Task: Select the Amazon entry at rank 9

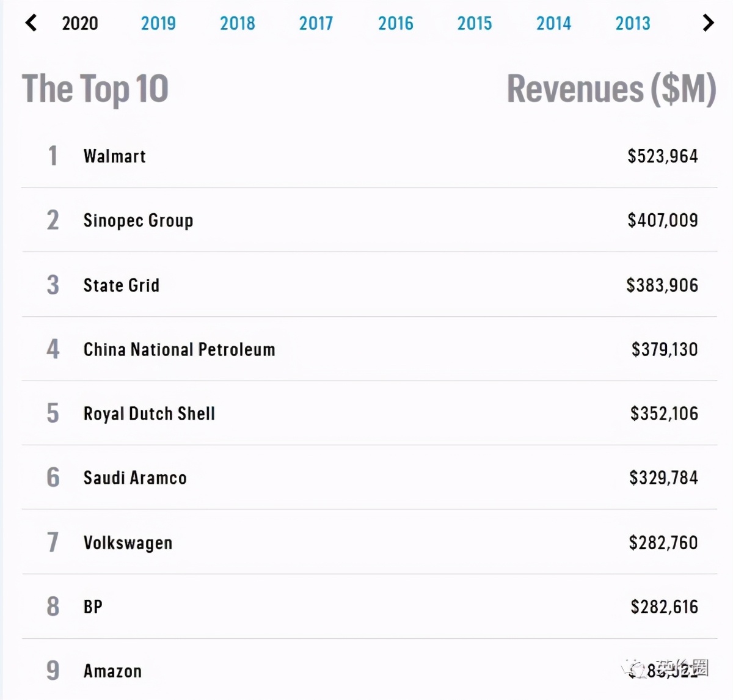Action: point(112,671)
